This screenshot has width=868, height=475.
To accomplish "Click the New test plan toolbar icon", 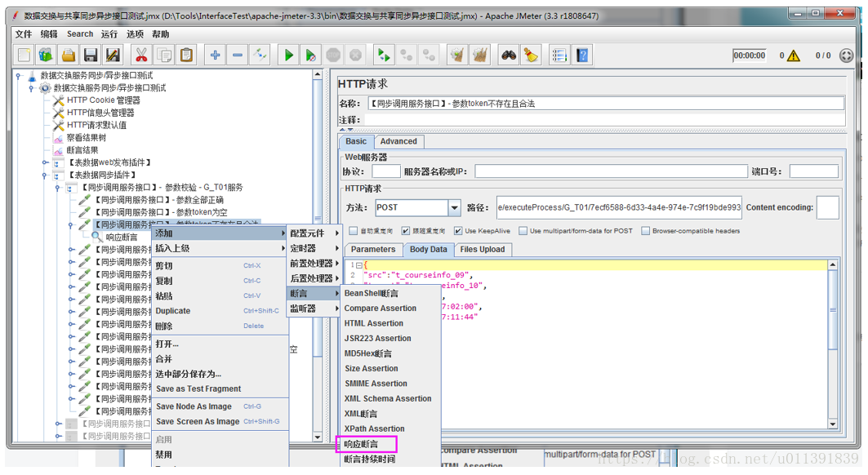I will pos(24,55).
